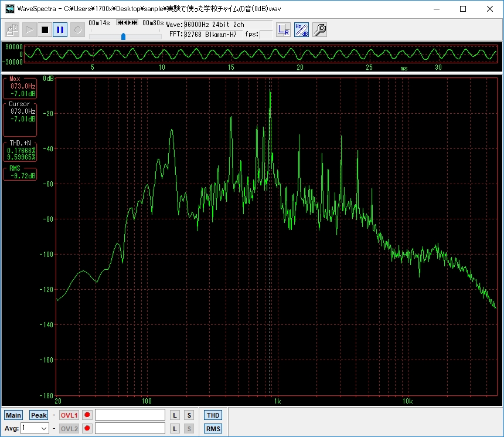Open settings with the wrench icon
The width and height of the screenshot is (504, 437).
coord(319,29)
